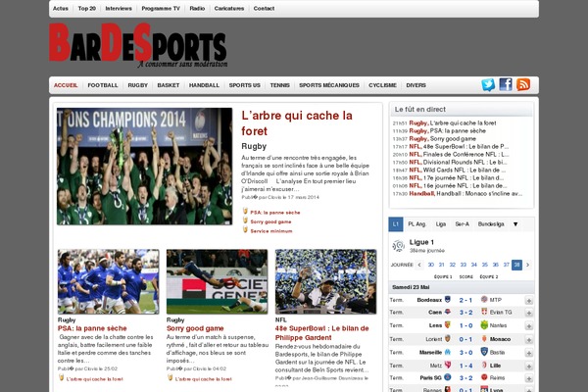This screenshot has width=588, height=392.
Task: Click the 2 - 1 Bordeaux score
Action: [x=465, y=300]
